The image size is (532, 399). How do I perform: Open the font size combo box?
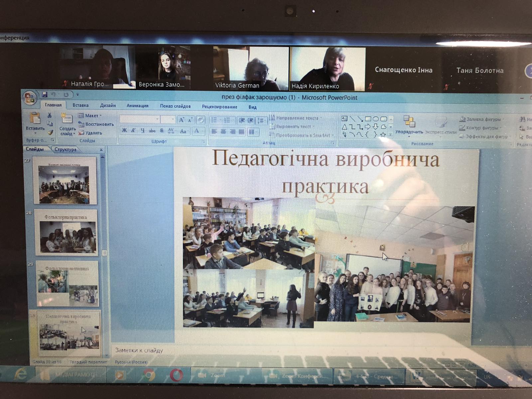[168, 120]
